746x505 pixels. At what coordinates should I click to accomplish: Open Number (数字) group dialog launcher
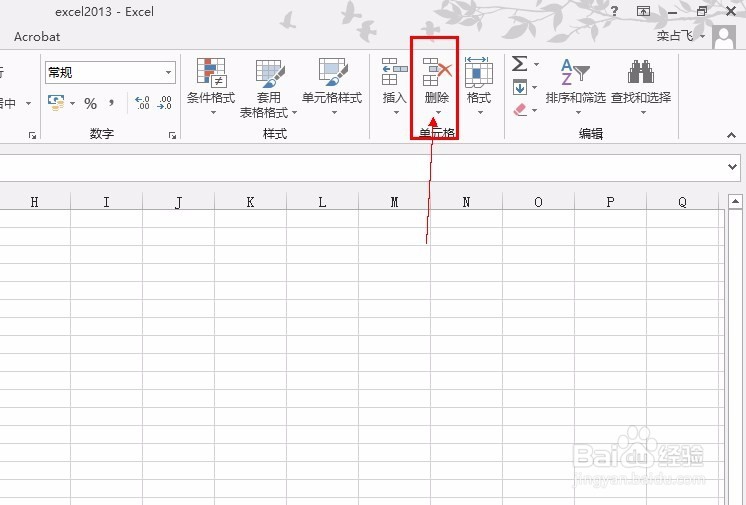[x=172, y=136]
